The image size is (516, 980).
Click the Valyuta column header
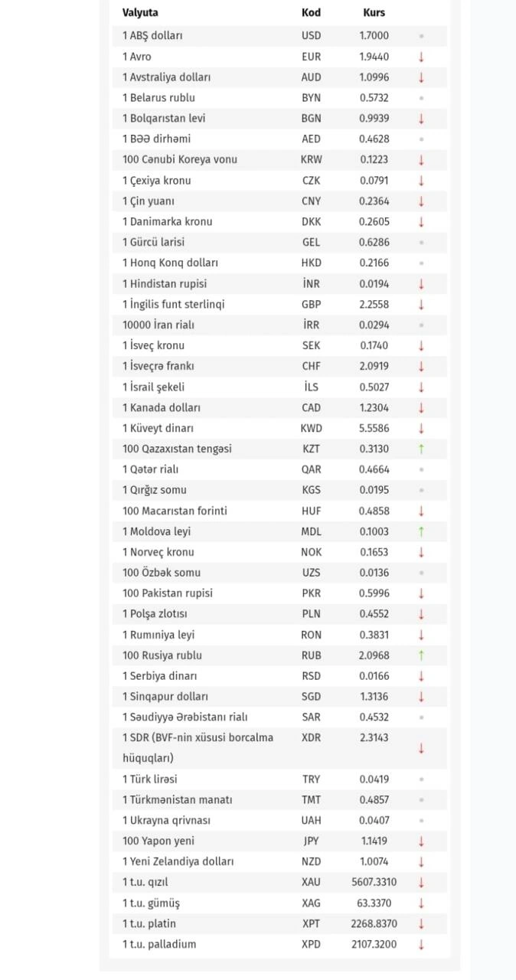click(x=140, y=13)
